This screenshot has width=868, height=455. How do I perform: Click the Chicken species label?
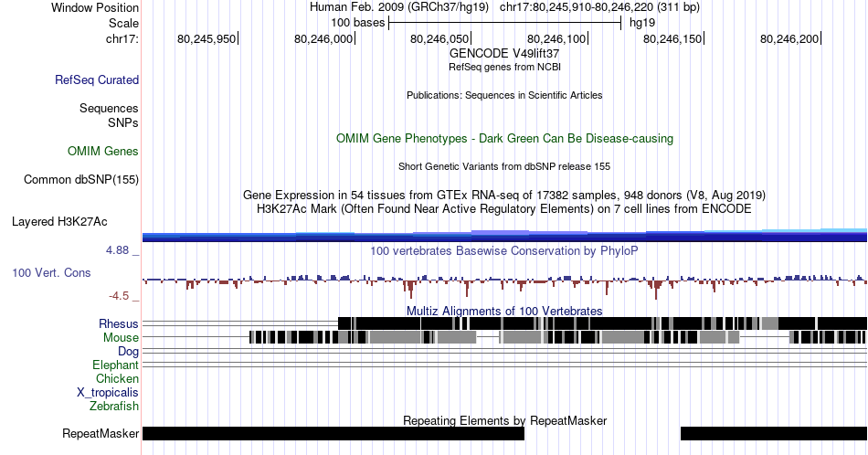(117, 378)
